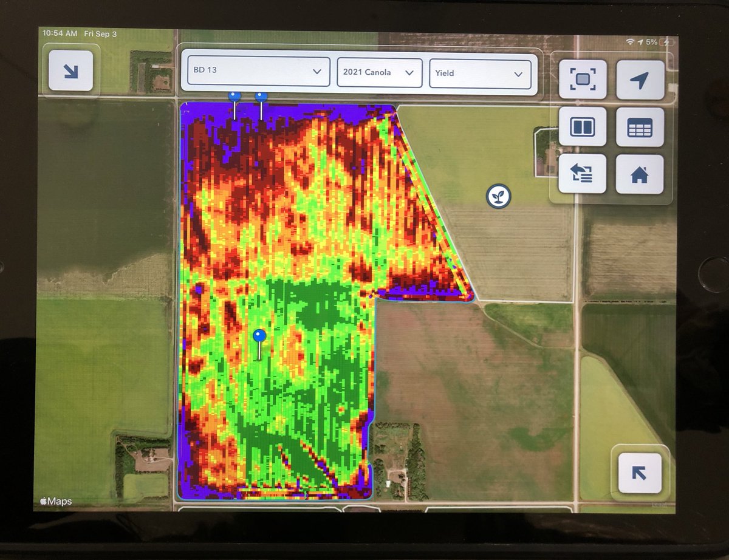Go to the home screen icon
This screenshot has height=560, width=729.
pyautogui.click(x=640, y=174)
